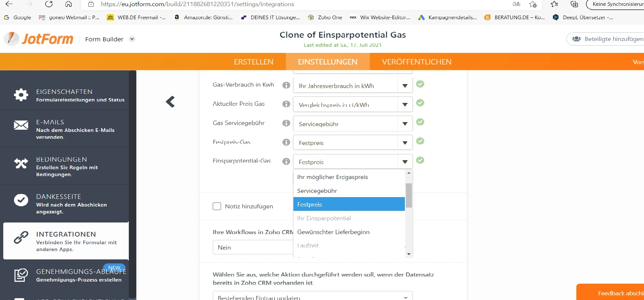Click the JotForm logo
This screenshot has width=644, height=300.
coord(38,38)
